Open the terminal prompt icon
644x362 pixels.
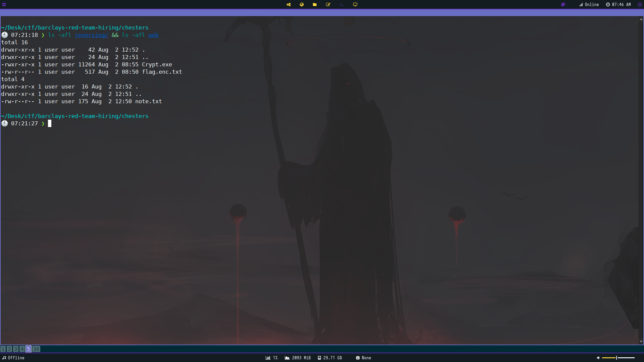341,4
